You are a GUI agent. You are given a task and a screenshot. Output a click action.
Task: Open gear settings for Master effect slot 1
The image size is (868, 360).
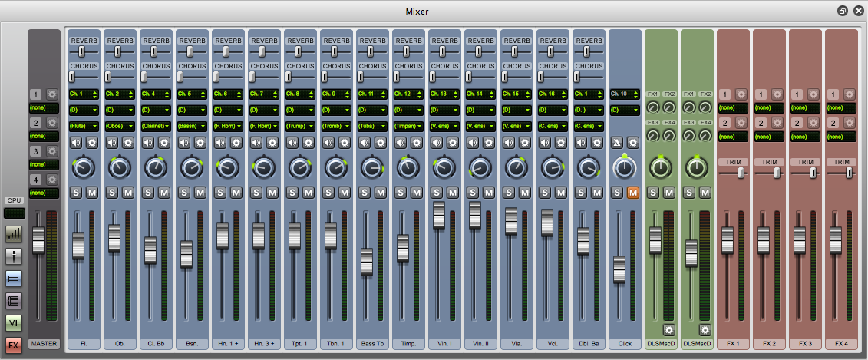tap(52, 94)
